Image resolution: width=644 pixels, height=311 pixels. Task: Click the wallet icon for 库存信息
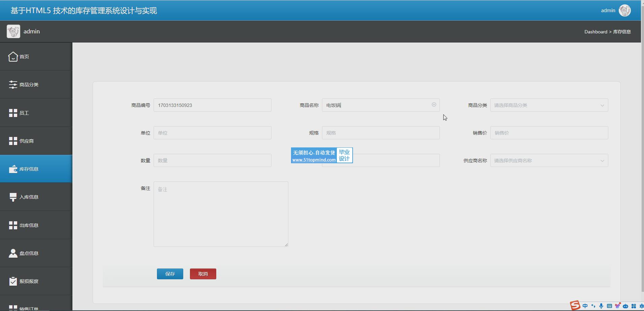tap(13, 169)
